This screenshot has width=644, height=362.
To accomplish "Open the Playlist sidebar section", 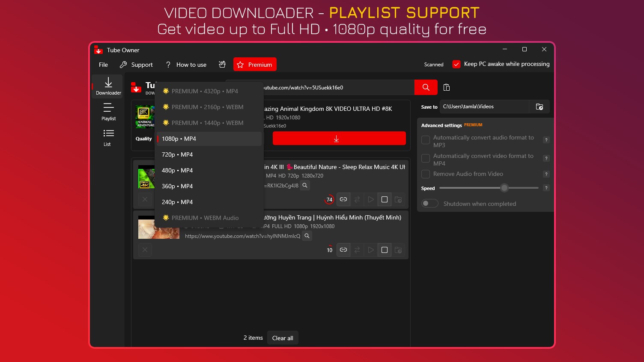I will pyautogui.click(x=108, y=112).
